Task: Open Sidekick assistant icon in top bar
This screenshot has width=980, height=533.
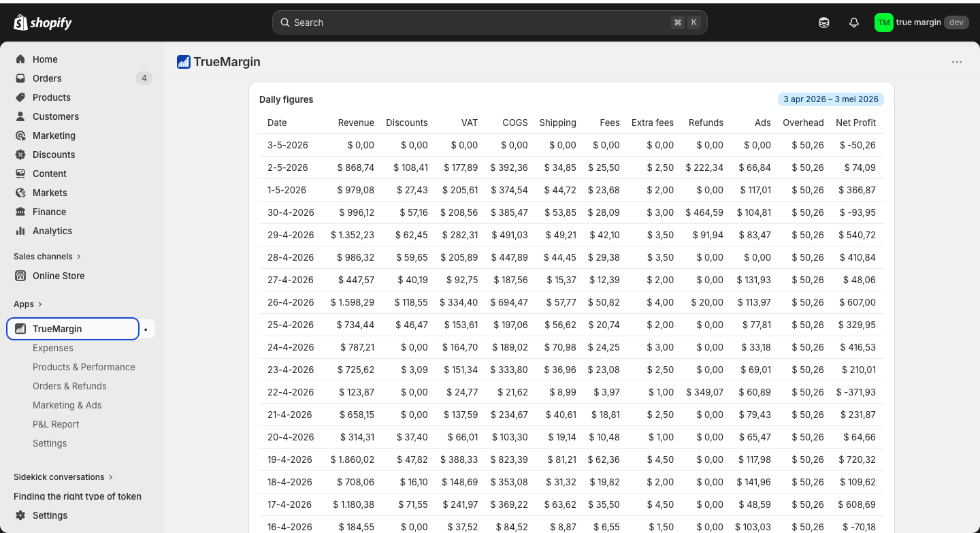Action: [824, 22]
